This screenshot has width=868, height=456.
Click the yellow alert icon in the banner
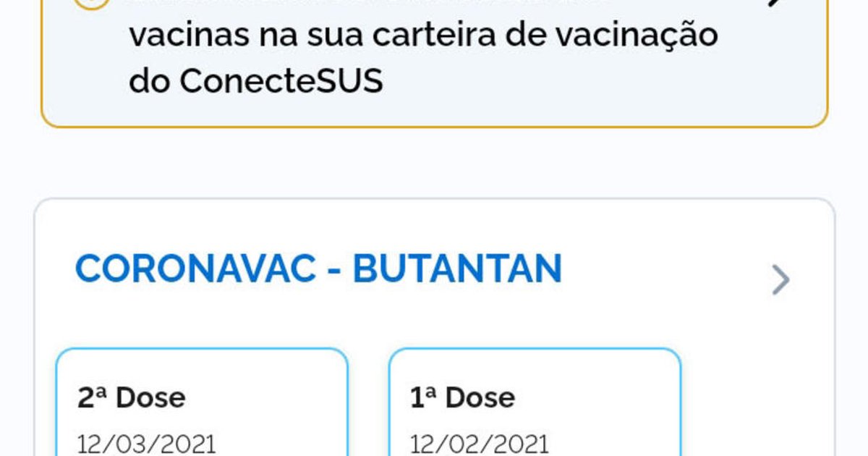coord(92,4)
